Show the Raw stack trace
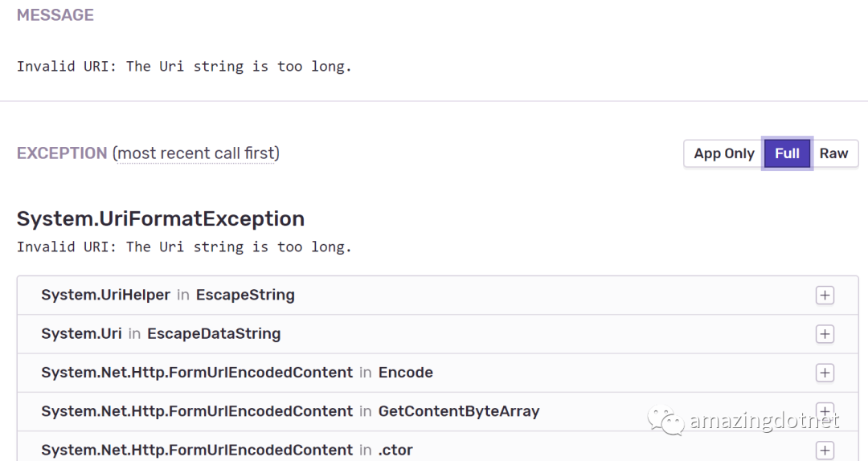868x461 pixels. (833, 153)
